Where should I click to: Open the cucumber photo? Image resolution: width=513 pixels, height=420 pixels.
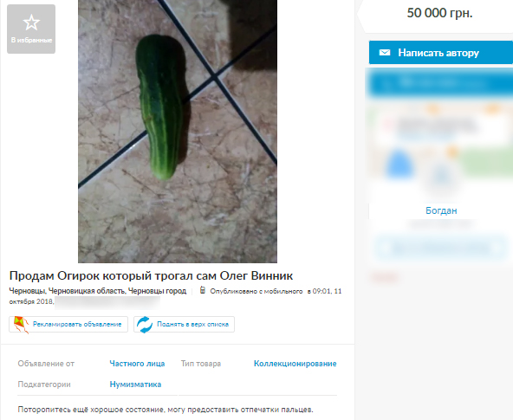pos(178,131)
